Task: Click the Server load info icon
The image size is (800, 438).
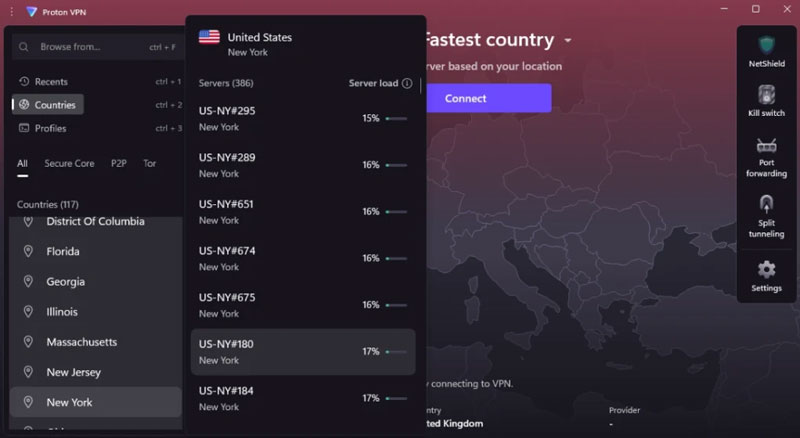Action: point(407,84)
